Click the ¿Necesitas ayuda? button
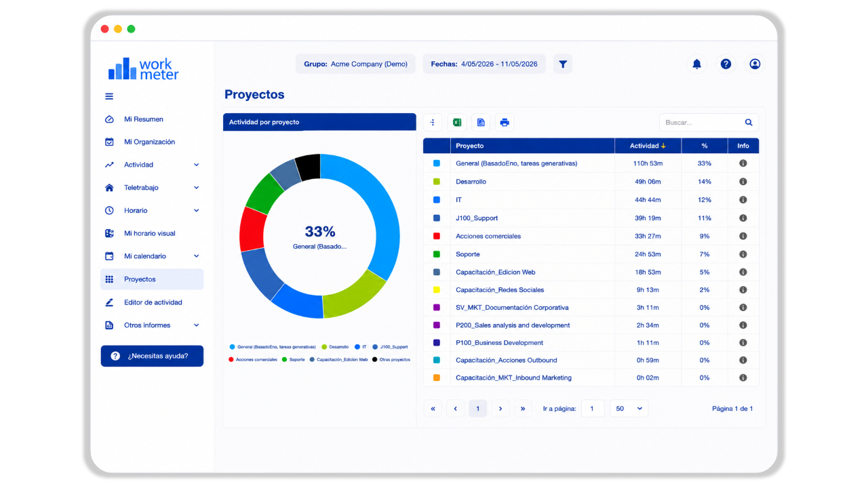 (152, 356)
